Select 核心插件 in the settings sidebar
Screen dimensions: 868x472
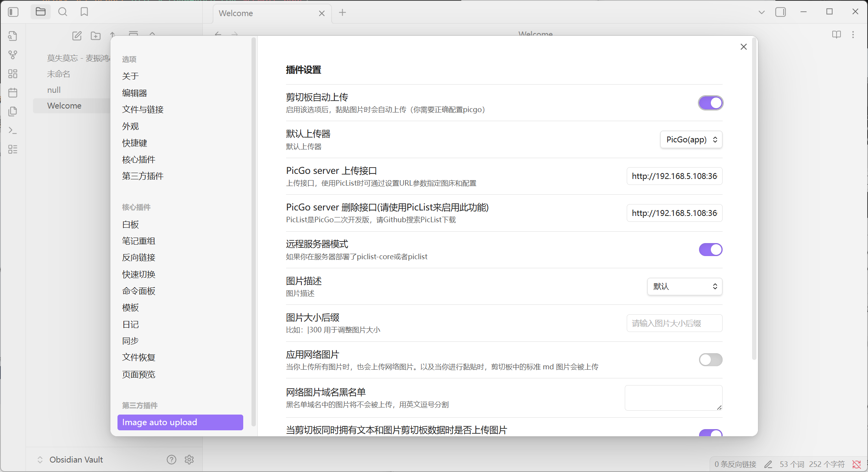(x=138, y=159)
